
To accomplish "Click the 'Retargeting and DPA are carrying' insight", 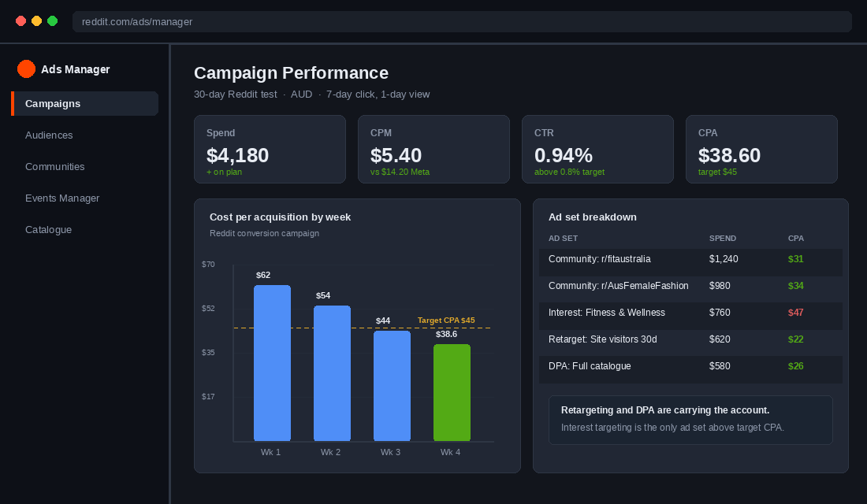I will tap(690, 420).
